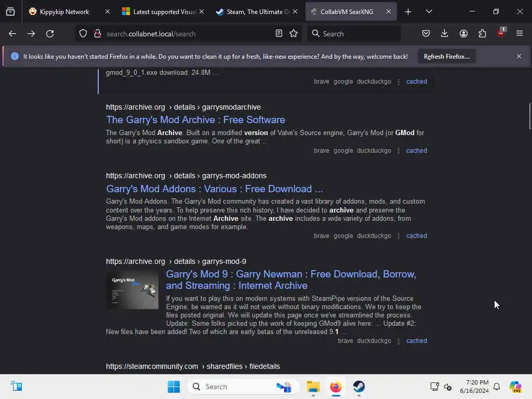The width and height of the screenshot is (532, 399).
Task: Click archive.org garrysmodarchive URL text
Action: point(183,107)
